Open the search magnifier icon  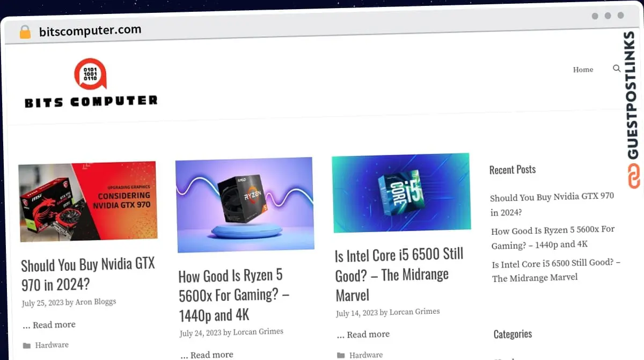[617, 69]
